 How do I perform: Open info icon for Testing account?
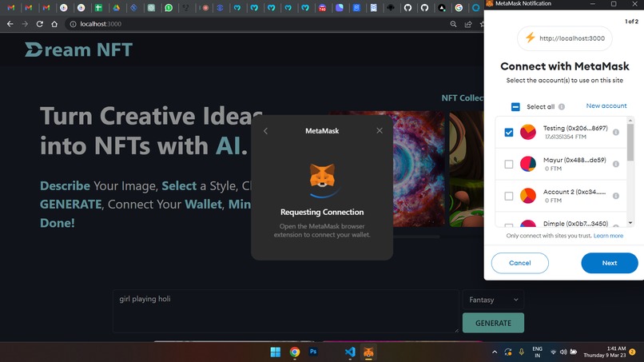coord(616,133)
